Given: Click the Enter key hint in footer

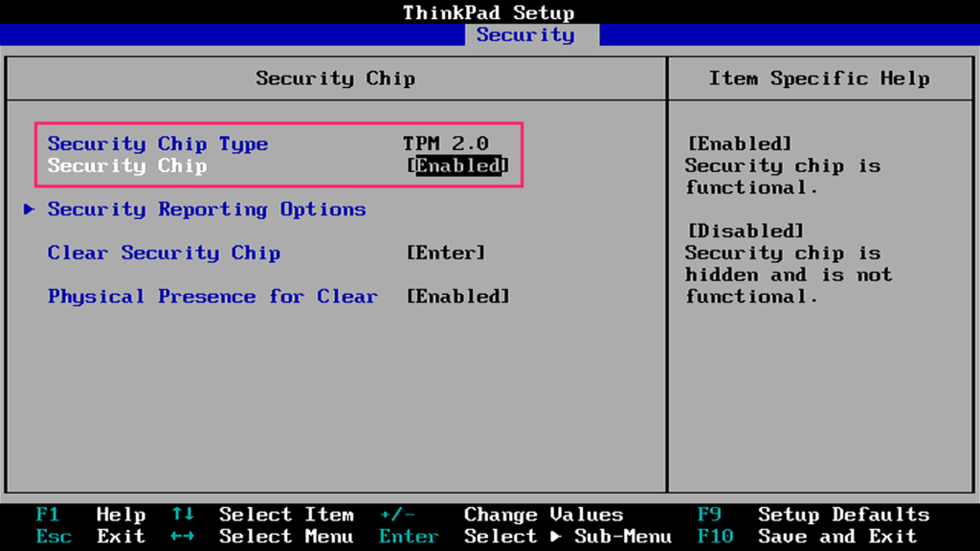Looking at the screenshot, I should pyautogui.click(x=409, y=537).
